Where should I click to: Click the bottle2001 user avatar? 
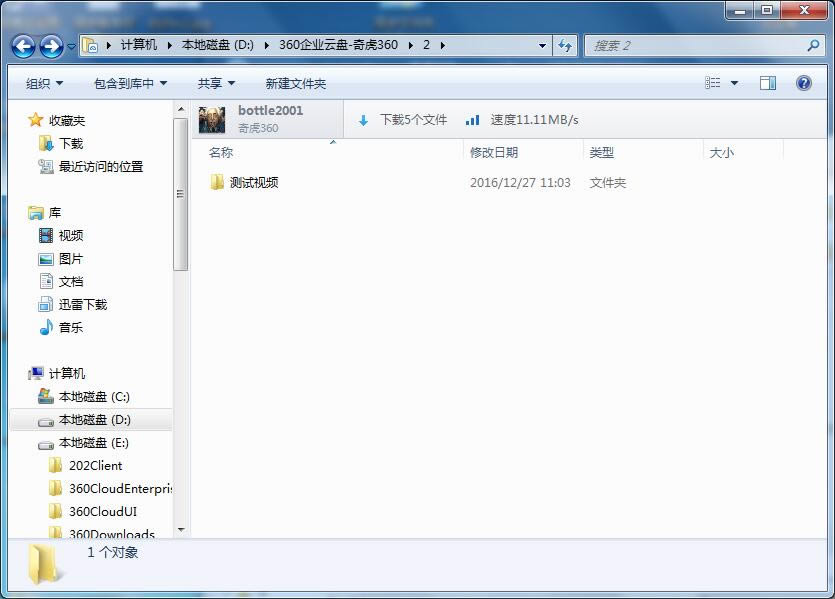pyautogui.click(x=212, y=119)
